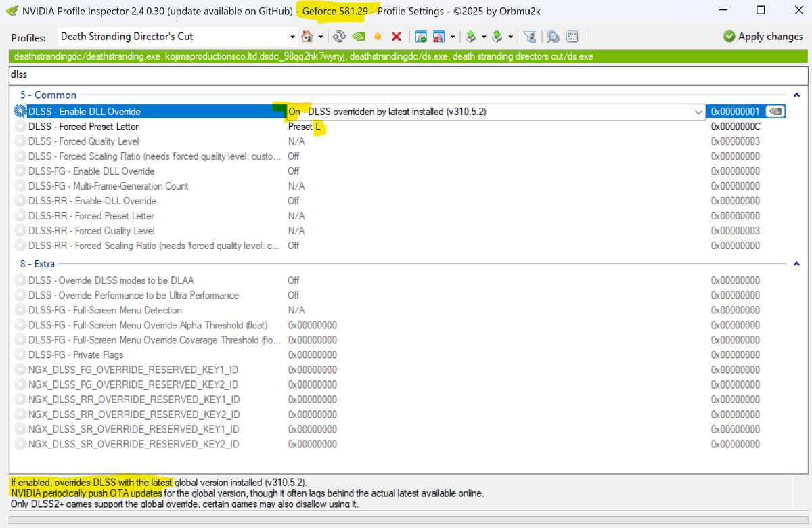Click the NVIDIA reset button beside 0x00000001
The height and width of the screenshot is (528, 812).
click(x=776, y=112)
